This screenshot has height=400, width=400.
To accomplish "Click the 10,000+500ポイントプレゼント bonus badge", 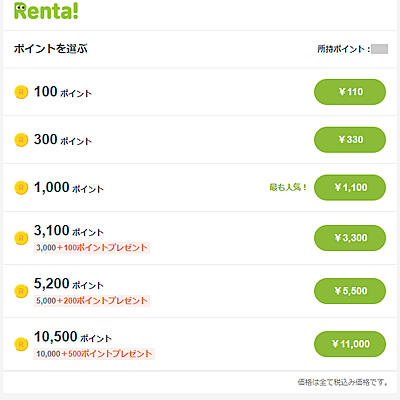I will pyautogui.click(x=94, y=354).
